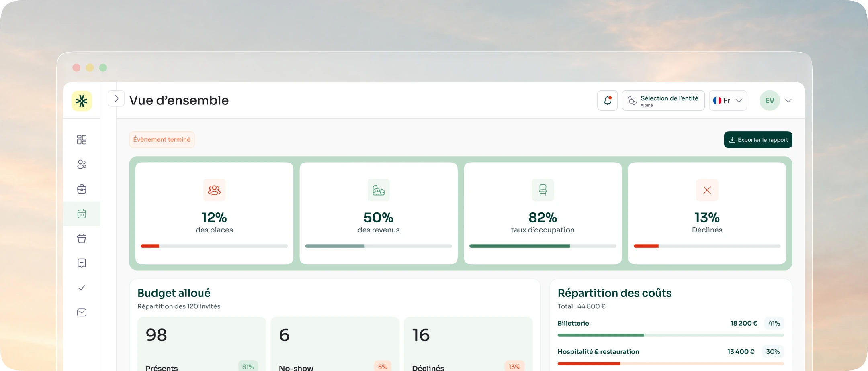
Task: Open the notifications bell
Action: (x=607, y=100)
